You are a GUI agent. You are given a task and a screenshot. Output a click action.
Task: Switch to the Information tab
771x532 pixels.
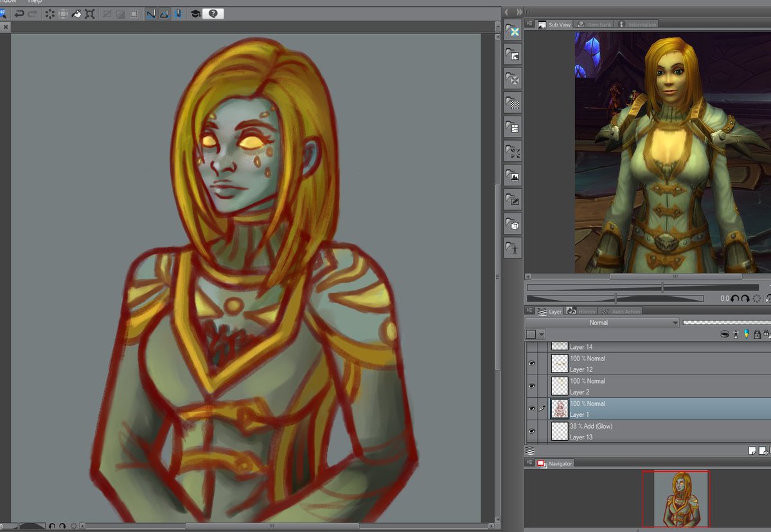click(637, 24)
